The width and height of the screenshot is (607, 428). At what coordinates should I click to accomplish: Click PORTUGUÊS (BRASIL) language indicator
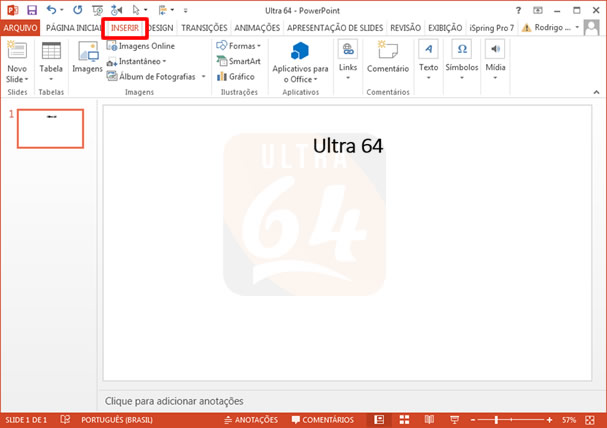click(117, 420)
